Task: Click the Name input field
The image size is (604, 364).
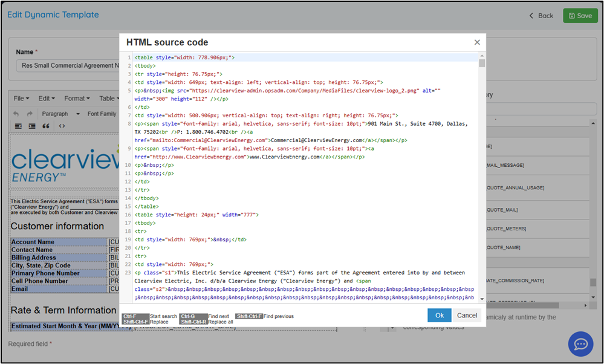Action: click(x=68, y=65)
